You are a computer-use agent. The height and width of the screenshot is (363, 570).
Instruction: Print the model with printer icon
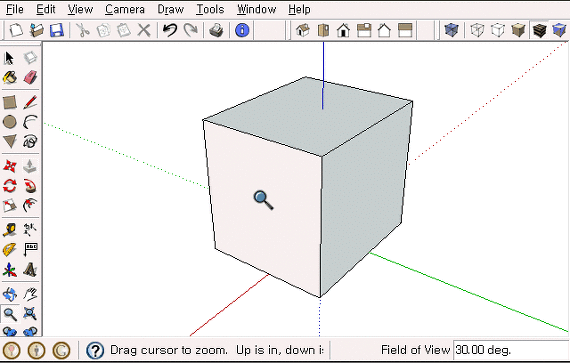pyautogui.click(x=216, y=30)
